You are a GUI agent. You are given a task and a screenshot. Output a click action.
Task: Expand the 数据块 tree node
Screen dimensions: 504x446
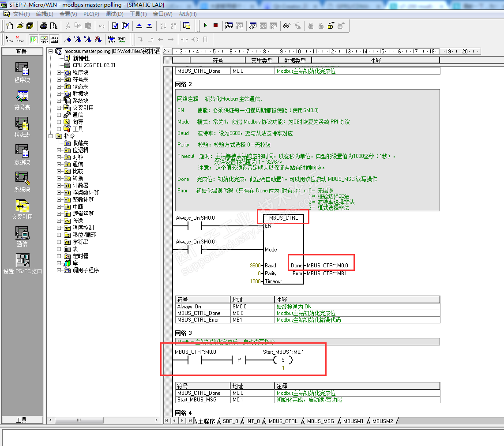coord(59,94)
